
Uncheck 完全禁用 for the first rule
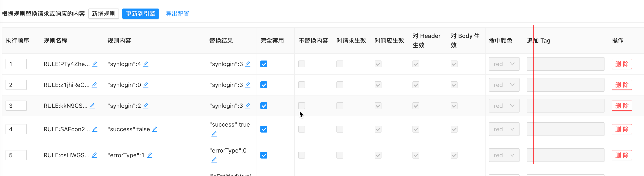coord(264,64)
